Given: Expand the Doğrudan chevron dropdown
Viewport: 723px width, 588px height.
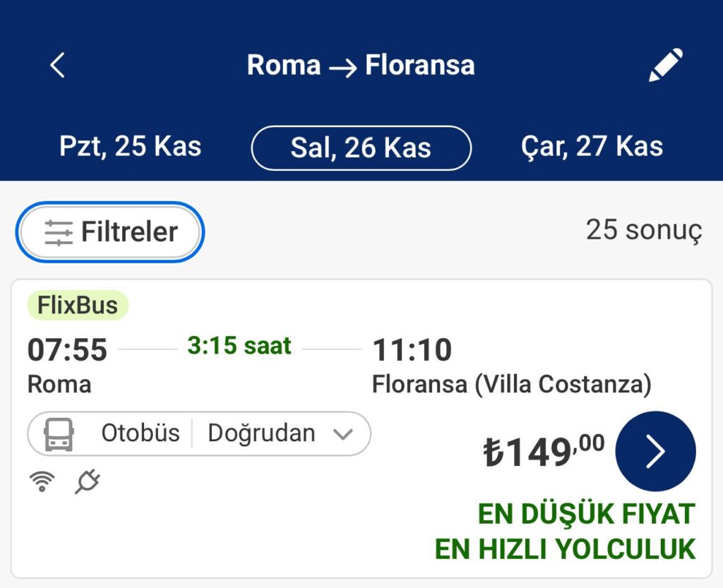Looking at the screenshot, I should [x=342, y=434].
